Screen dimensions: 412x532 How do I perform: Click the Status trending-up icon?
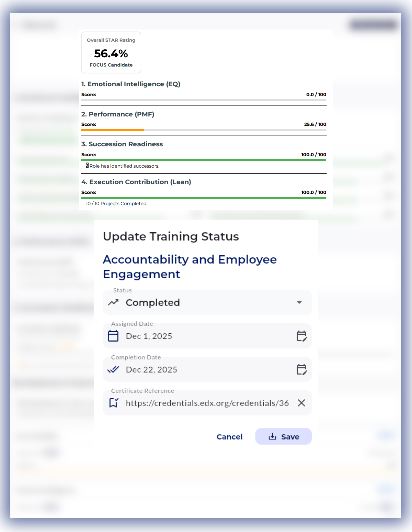[x=113, y=302]
